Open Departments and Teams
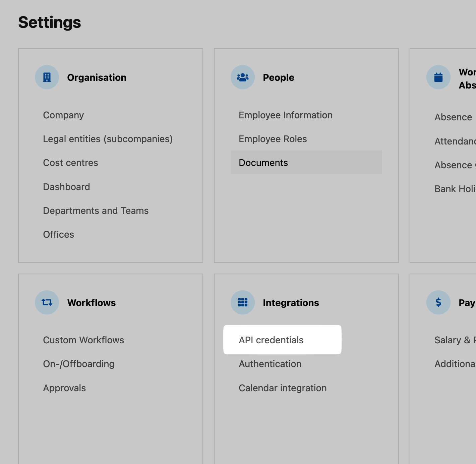This screenshot has height=464, width=476. point(96,211)
